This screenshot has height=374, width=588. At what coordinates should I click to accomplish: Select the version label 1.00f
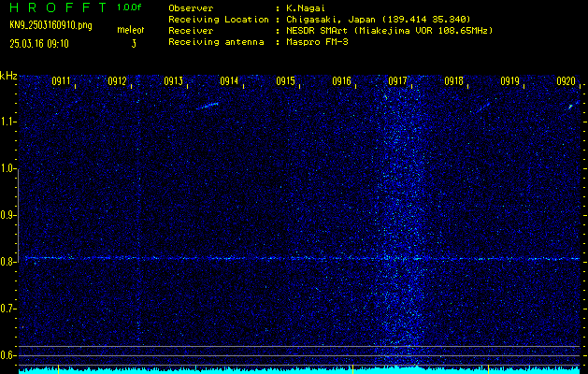pos(129,7)
